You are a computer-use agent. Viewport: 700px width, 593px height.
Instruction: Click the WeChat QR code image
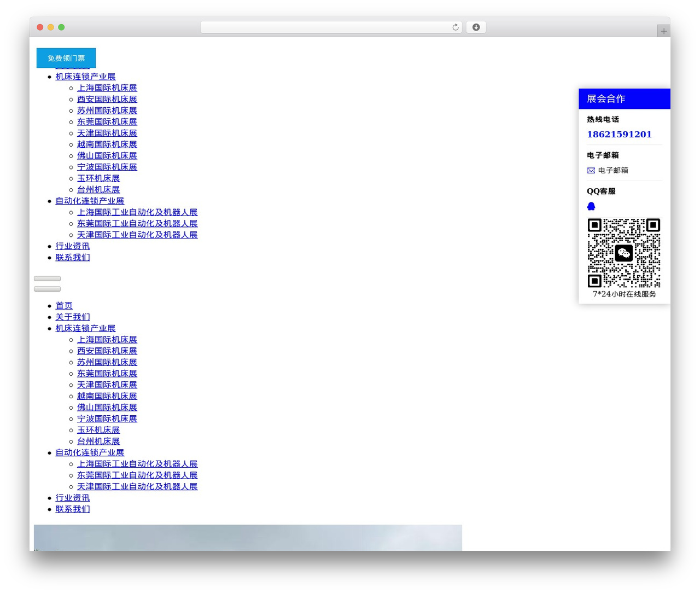tap(624, 253)
